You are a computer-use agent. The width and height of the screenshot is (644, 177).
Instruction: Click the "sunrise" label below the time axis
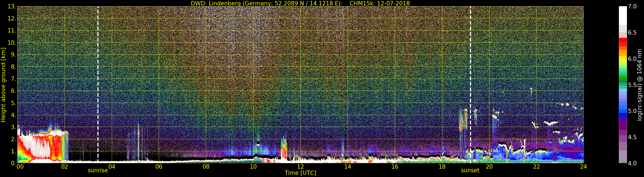point(98,171)
